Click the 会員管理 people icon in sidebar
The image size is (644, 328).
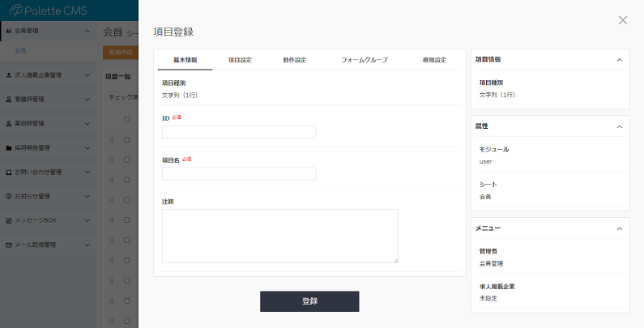(x=8, y=31)
